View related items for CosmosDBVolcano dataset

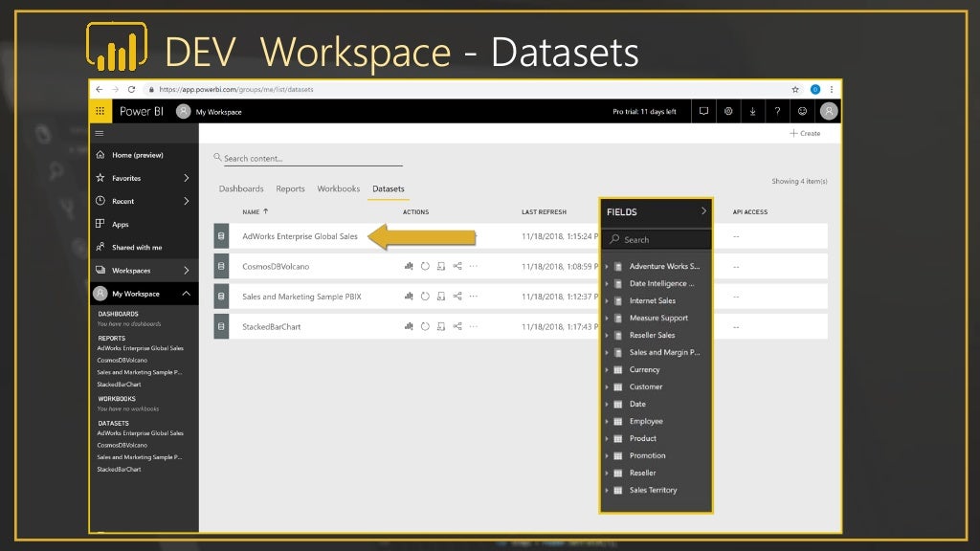pyautogui.click(x=457, y=266)
